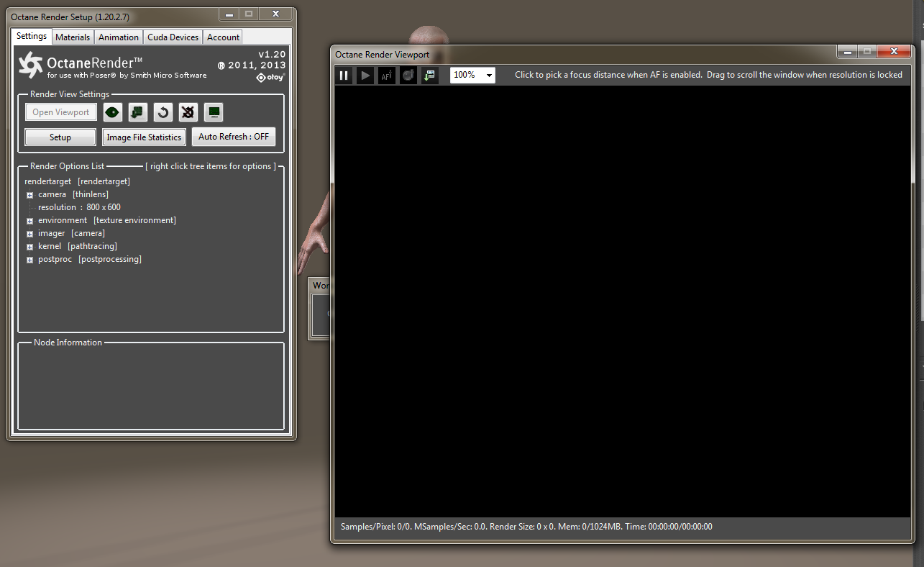The image size is (924, 567).
Task: Select the postproc [postprocessing] row label
Action: (90, 259)
